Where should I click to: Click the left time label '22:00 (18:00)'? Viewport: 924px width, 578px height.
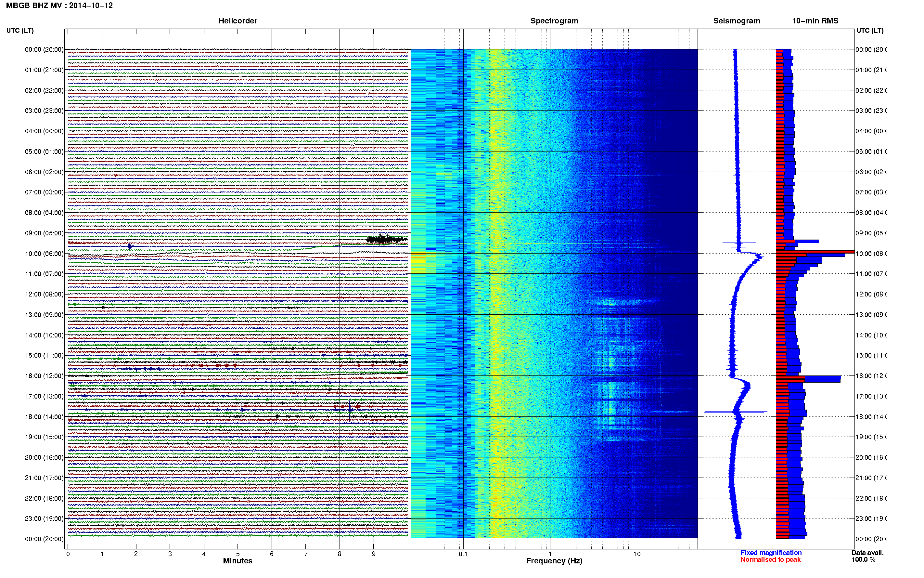point(44,498)
